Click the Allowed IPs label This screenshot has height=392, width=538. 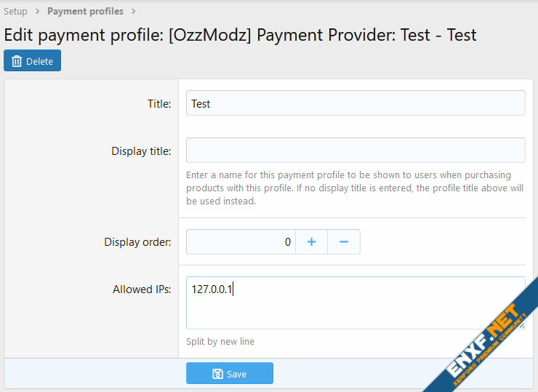click(x=142, y=289)
